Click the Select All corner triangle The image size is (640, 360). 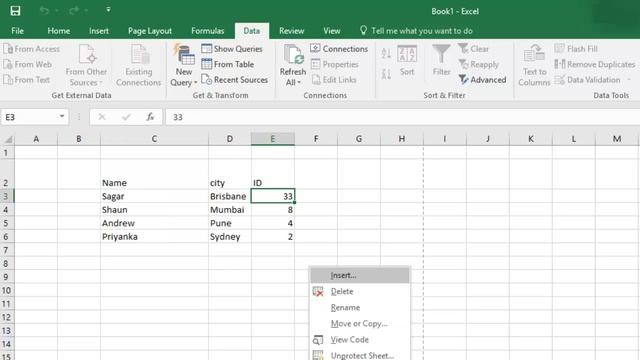coord(8,139)
